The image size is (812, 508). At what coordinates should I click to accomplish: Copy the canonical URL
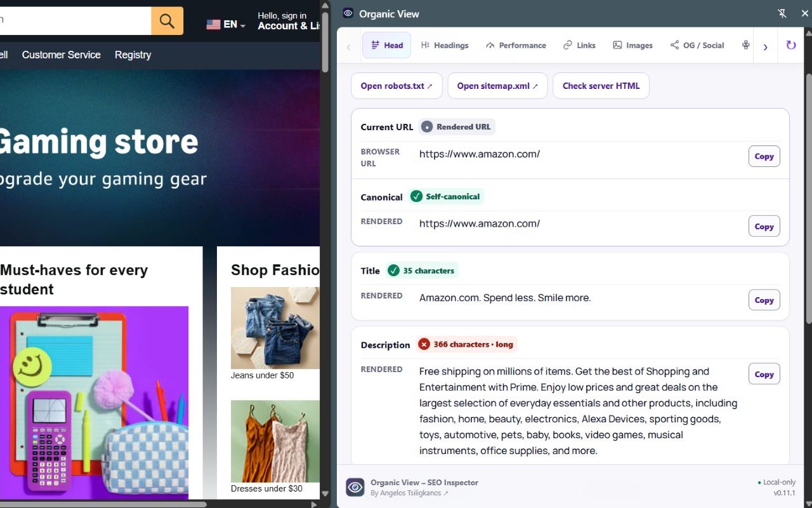pos(764,226)
